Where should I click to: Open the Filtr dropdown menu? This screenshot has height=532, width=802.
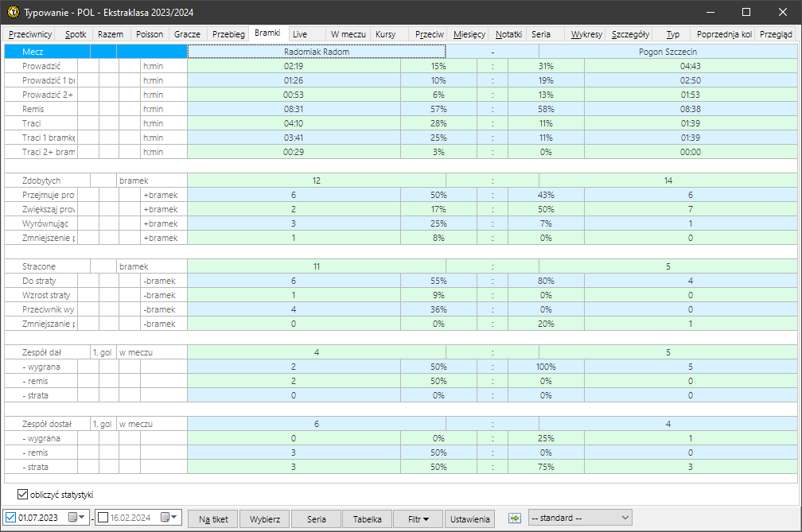click(418, 519)
